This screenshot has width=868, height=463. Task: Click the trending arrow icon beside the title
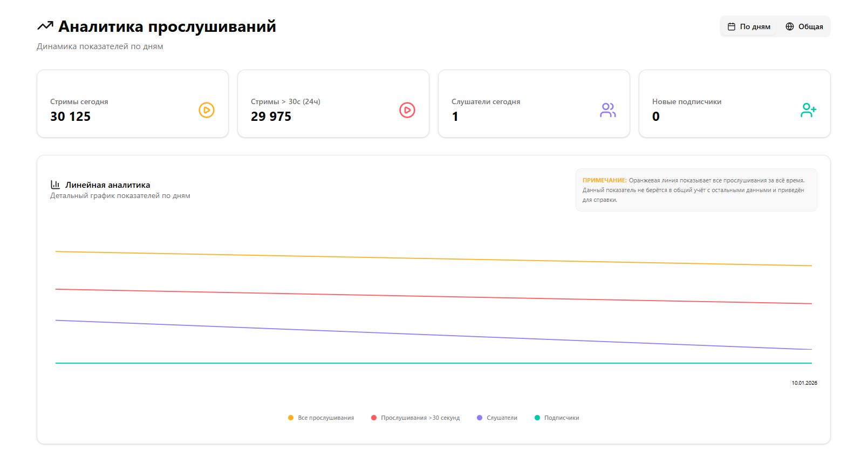(x=45, y=26)
